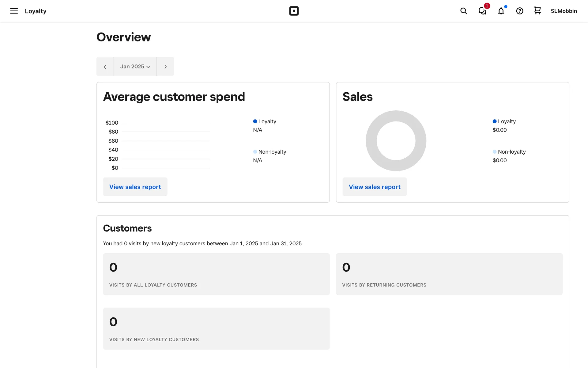The width and height of the screenshot is (588, 368).
Task: Open the SLMobbin account menu
Action: click(x=563, y=11)
